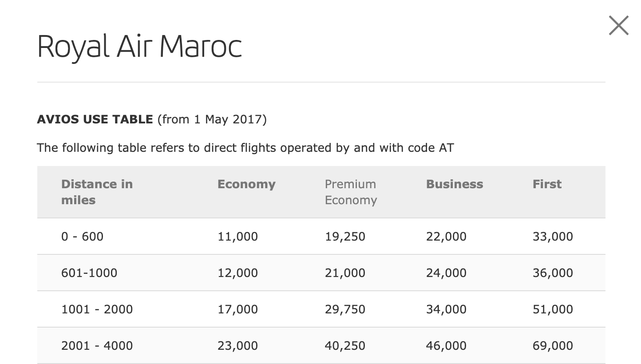641x364 pixels.
Task: Click the 1001 - 2000 distance cell
Action: 97,309
